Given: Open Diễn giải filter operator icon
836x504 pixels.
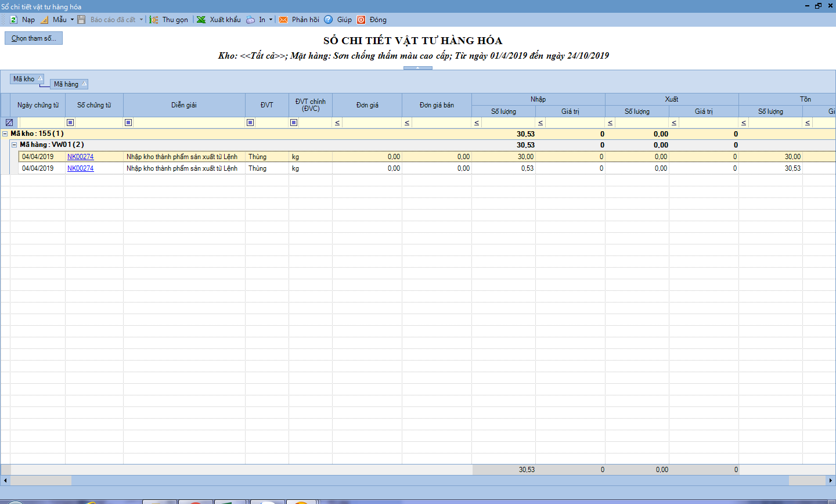Looking at the screenshot, I should click(128, 123).
